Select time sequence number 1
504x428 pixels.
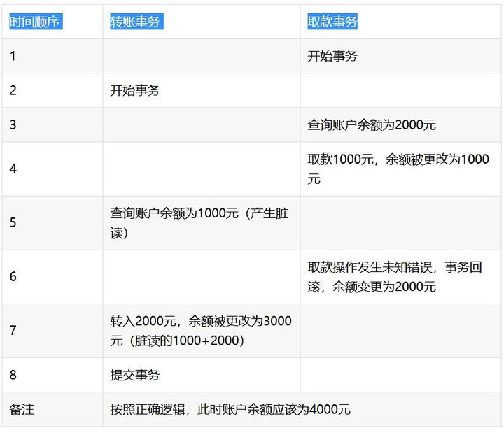pos(13,56)
